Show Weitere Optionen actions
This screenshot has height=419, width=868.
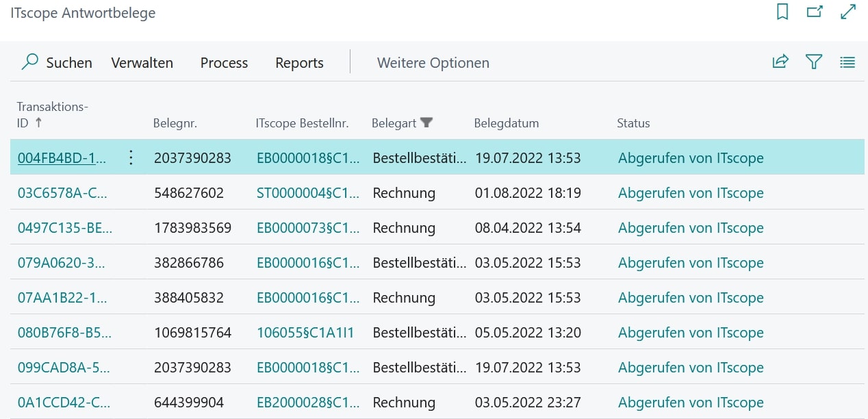click(x=433, y=63)
